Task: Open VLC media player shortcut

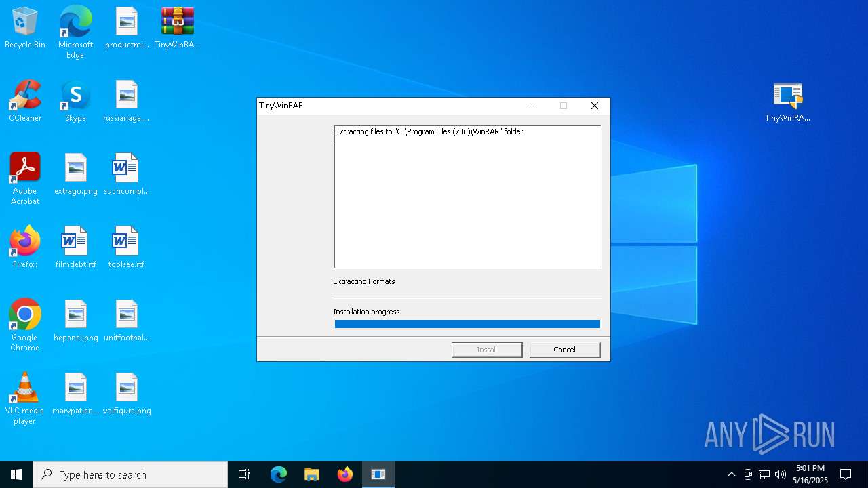Action: pyautogui.click(x=25, y=398)
